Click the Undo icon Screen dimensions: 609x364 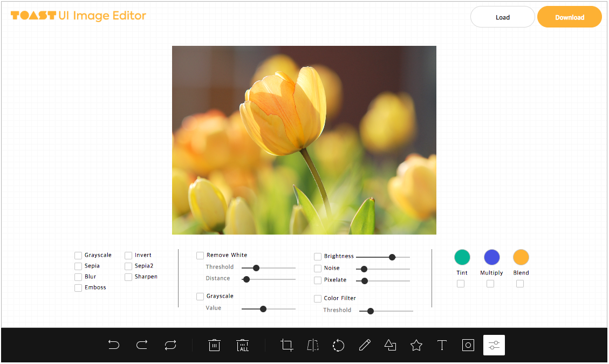[114, 345]
